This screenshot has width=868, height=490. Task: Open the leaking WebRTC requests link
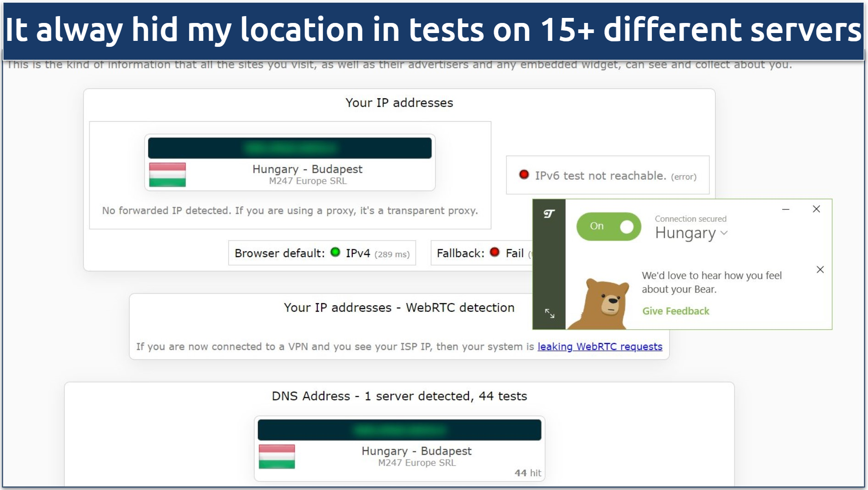click(600, 347)
